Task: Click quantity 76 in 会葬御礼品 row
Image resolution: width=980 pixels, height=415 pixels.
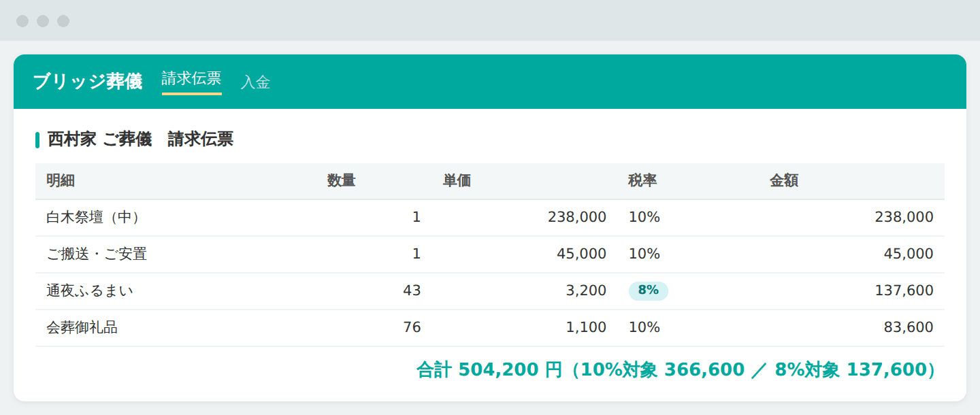Action: point(412,328)
